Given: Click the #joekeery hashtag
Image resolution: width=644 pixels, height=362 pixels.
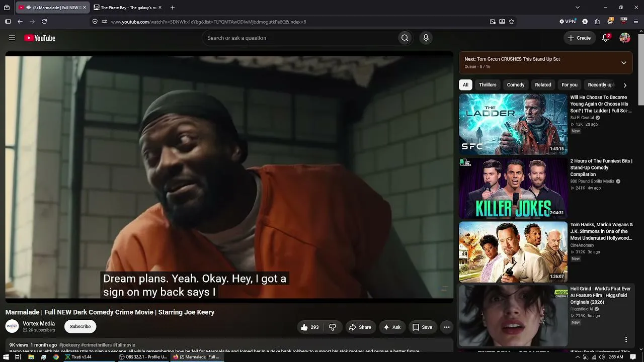Looking at the screenshot, I should pyautogui.click(x=69, y=345).
